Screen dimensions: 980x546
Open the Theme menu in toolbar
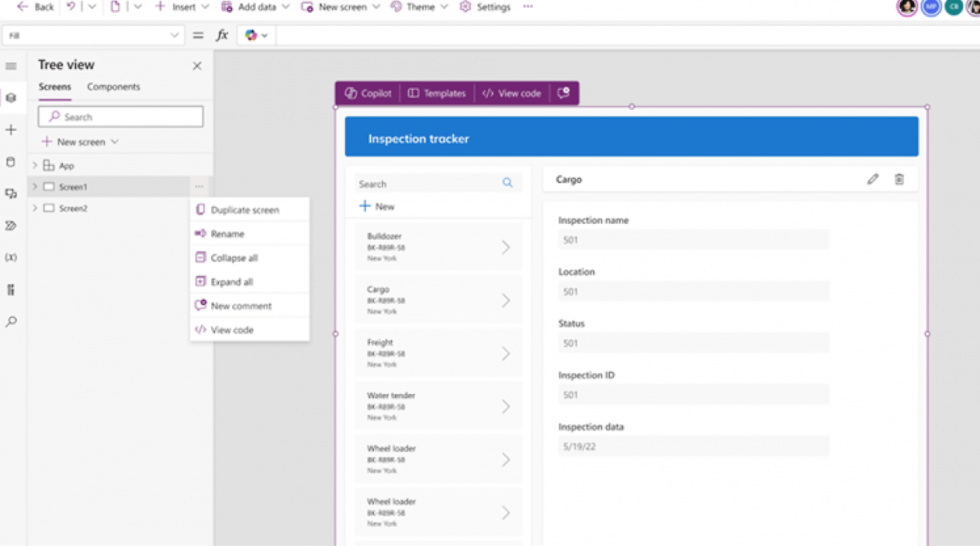[418, 7]
